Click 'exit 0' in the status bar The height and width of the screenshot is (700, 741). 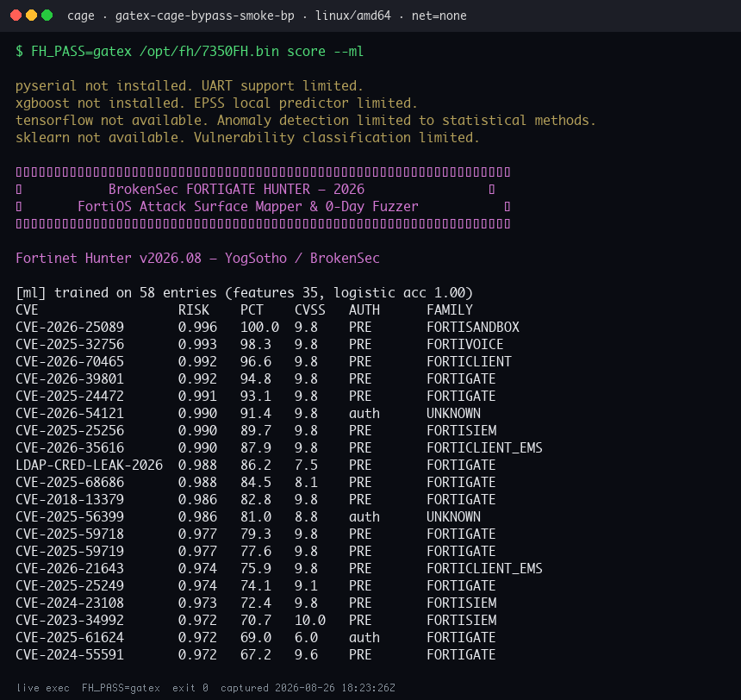click(x=190, y=688)
